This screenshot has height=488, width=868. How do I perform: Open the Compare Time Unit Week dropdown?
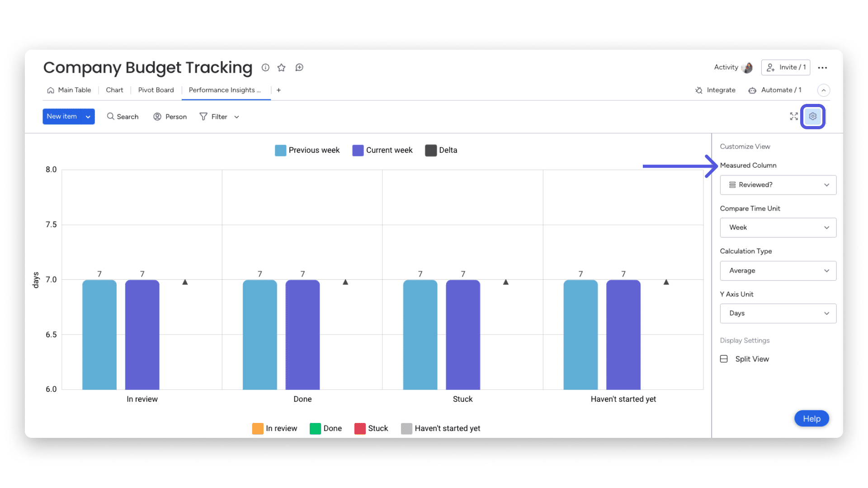(778, 227)
